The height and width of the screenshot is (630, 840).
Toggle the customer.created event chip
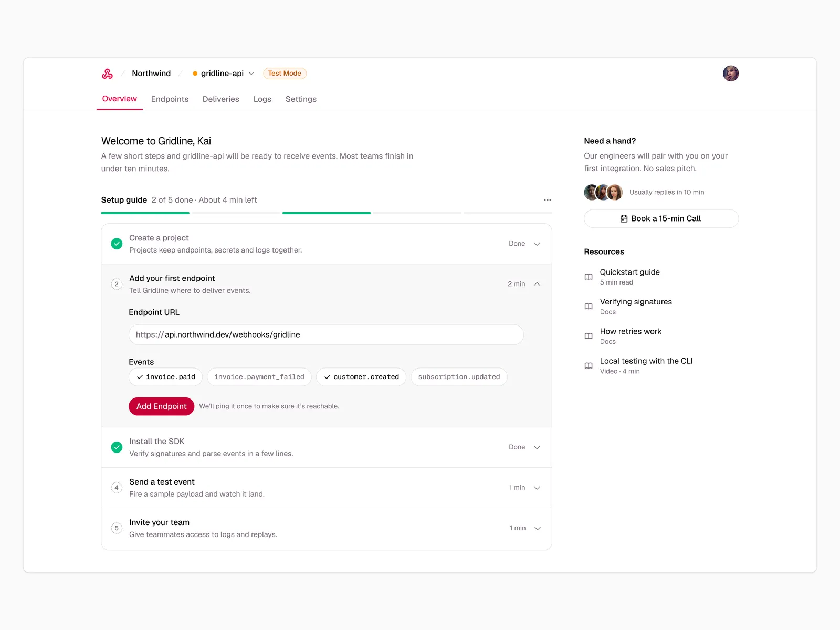point(361,377)
